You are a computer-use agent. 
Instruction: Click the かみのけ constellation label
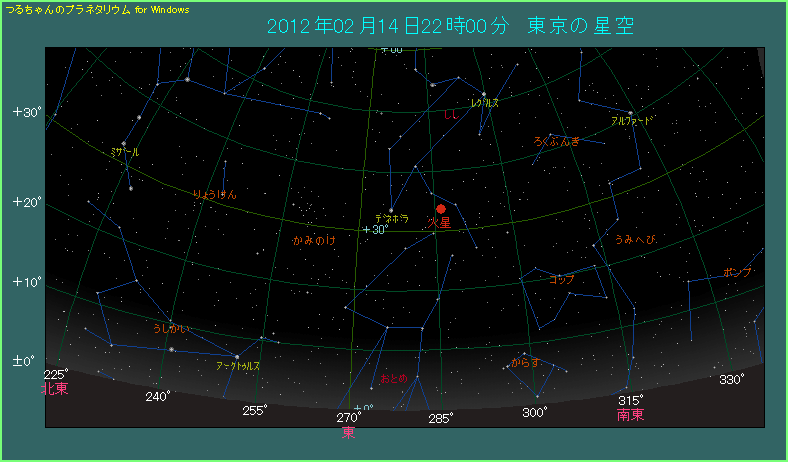click(x=313, y=240)
